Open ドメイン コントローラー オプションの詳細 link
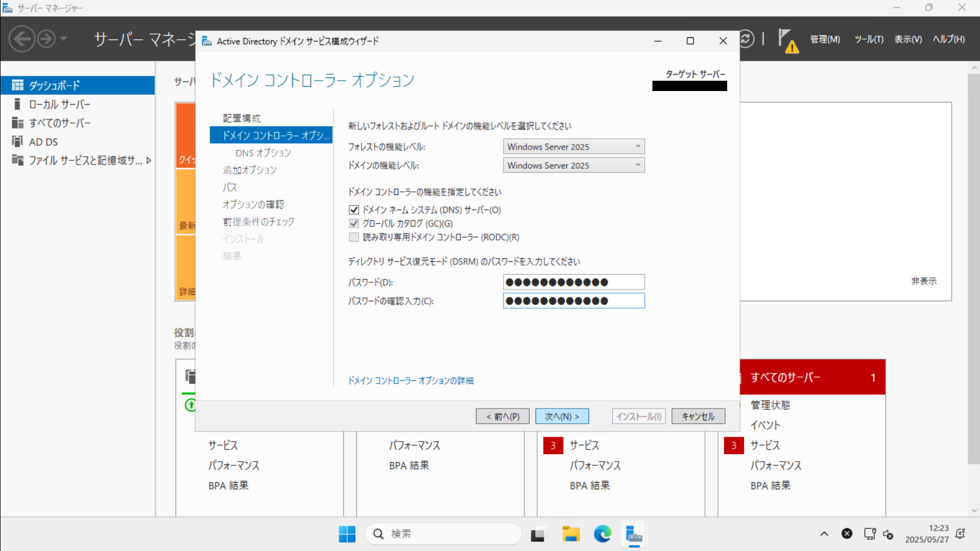This screenshot has width=980, height=551. pos(411,381)
